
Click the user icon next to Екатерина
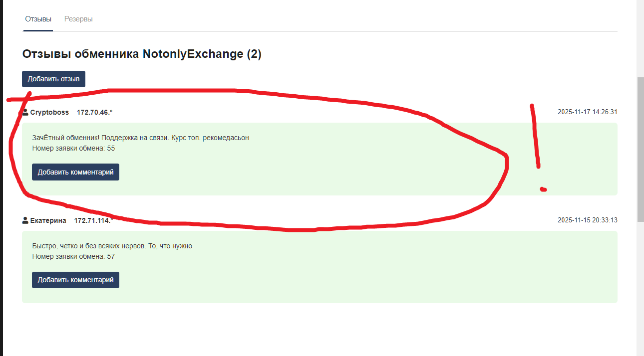coord(25,220)
